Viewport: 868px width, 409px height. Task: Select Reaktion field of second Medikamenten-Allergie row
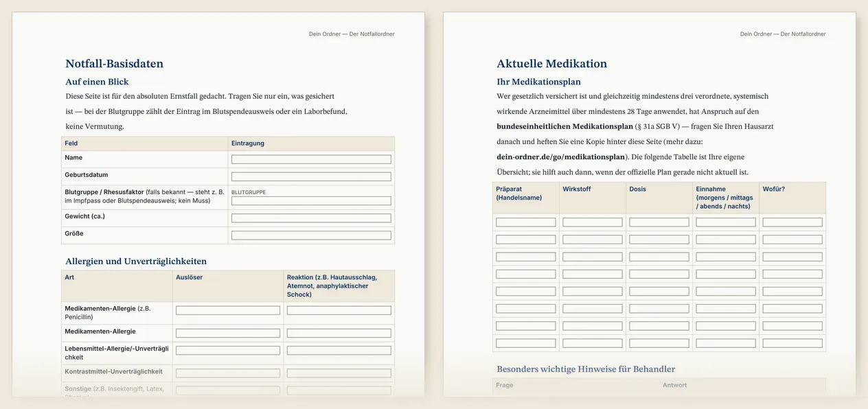(x=339, y=333)
